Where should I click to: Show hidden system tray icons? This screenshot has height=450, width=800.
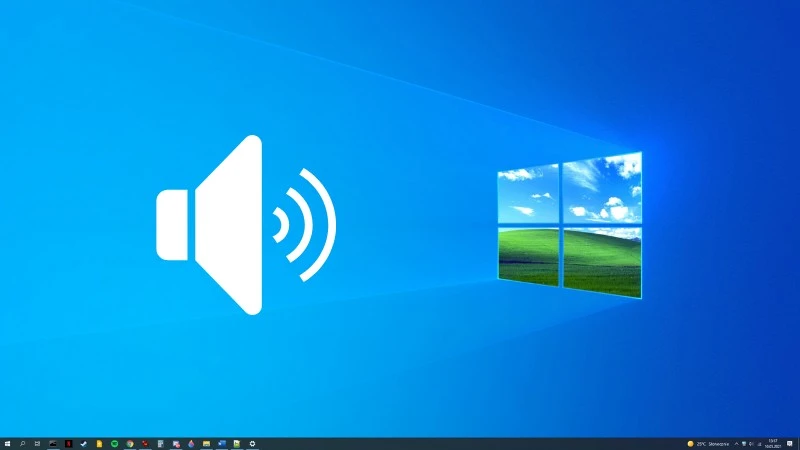point(736,444)
